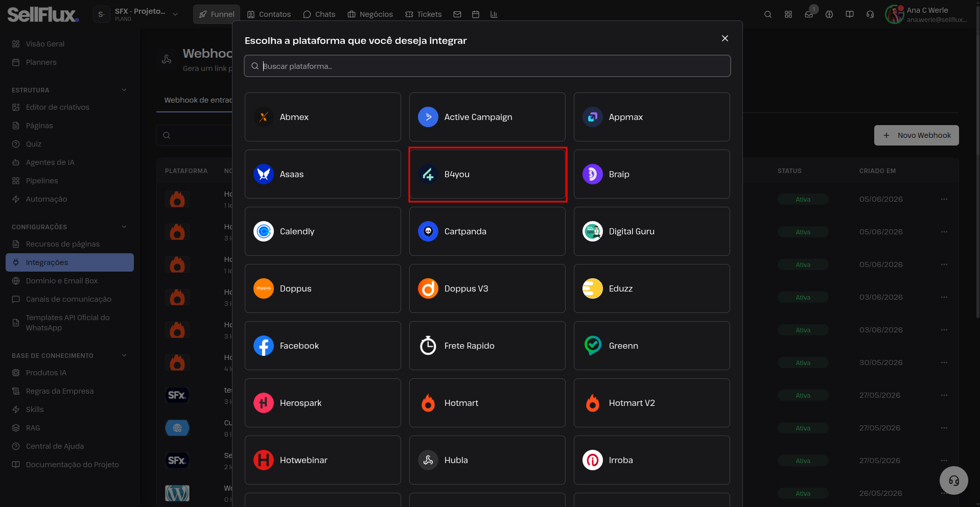Click the top bar search magnifier icon
980x507 pixels.
[767, 14]
